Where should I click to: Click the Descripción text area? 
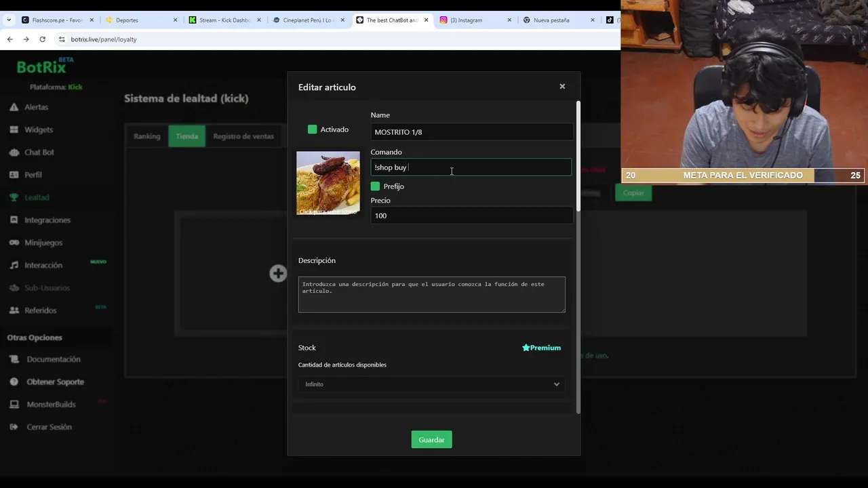click(432, 294)
